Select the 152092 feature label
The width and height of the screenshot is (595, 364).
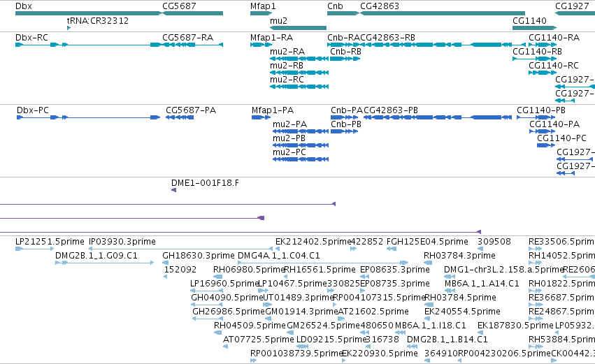click(180, 270)
